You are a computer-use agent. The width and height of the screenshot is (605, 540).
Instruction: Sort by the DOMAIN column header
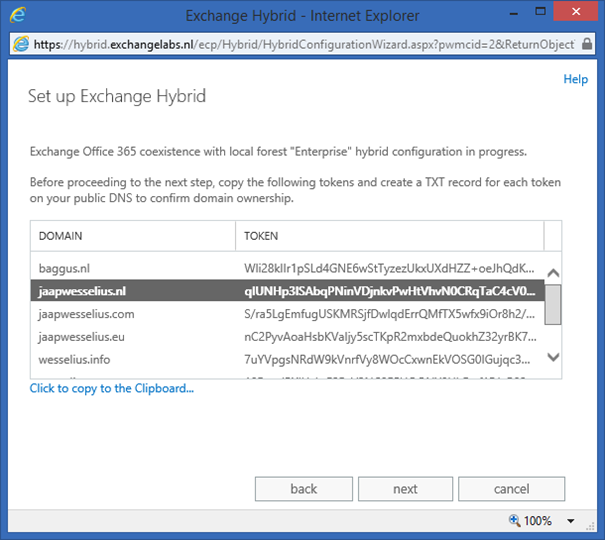[x=133, y=235]
